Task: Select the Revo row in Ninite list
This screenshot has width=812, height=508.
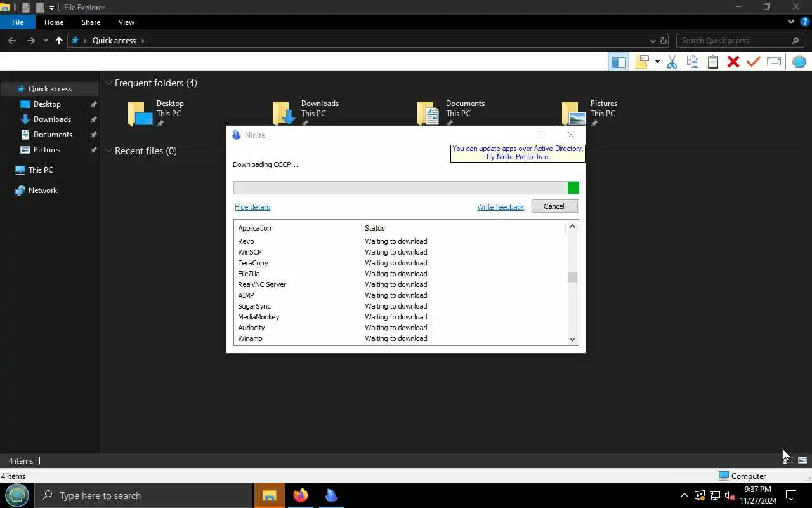Action: pyautogui.click(x=400, y=241)
